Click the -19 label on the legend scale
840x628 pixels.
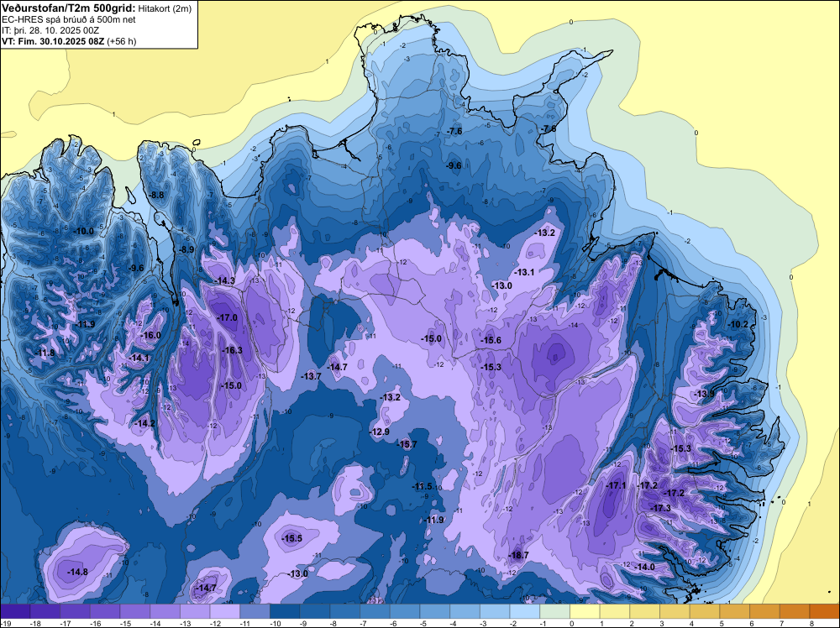[x=4, y=623]
